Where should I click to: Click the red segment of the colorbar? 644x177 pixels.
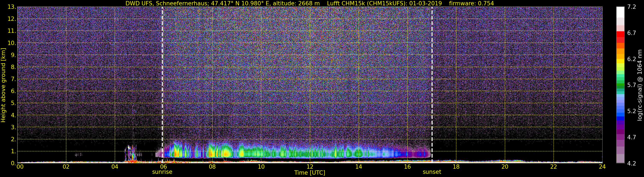point(620,34)
